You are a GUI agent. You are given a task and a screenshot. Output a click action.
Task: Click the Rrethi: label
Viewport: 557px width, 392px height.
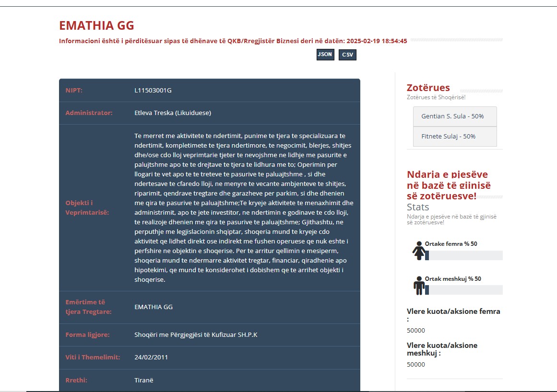[76, 380]
